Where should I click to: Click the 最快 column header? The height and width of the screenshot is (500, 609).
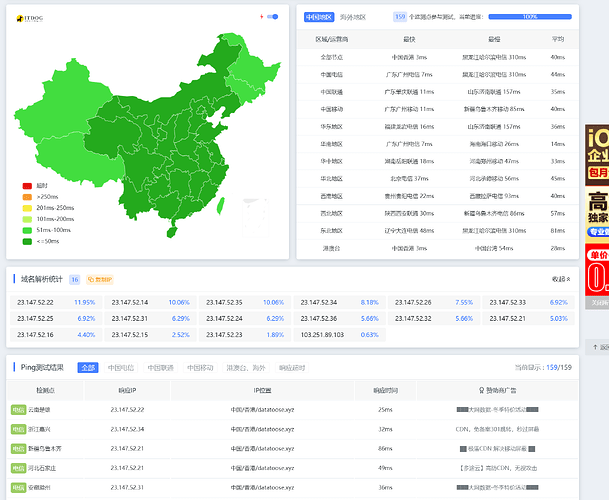tap(409, 39)
